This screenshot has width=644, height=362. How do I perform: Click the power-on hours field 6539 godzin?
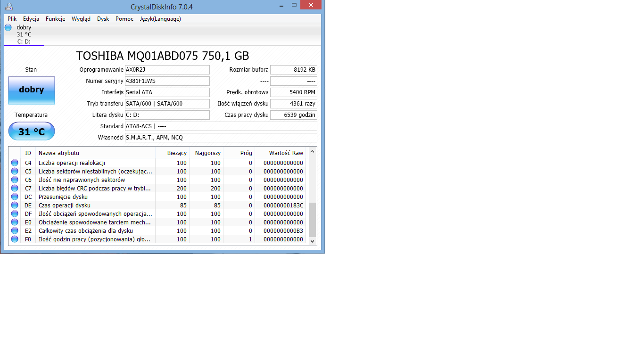pos(294,115)
